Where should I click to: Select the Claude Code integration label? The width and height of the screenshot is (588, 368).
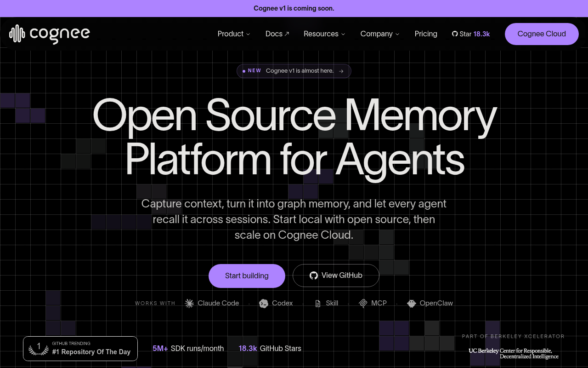[218, 303]
